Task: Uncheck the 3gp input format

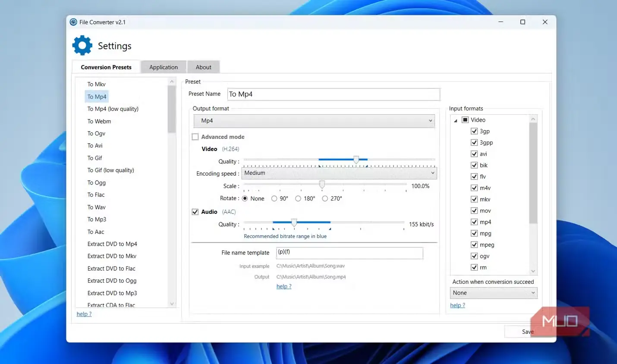Action: pyautogui.click(x=474, y=131)
